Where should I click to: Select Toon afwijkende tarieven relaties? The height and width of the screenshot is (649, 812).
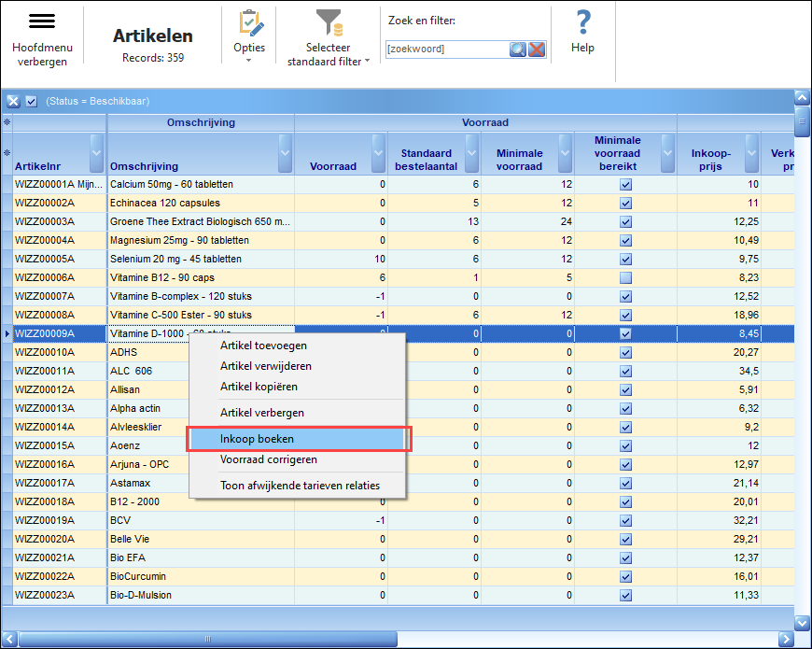pos(297,486)
